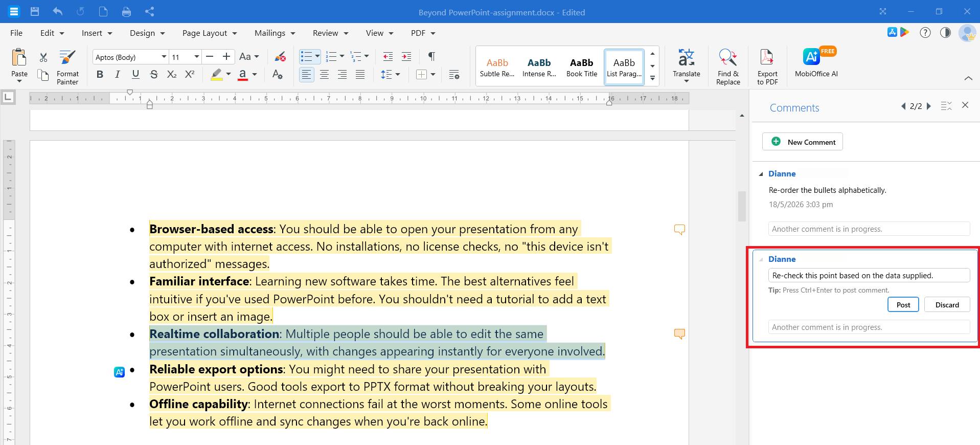This screenshot has height=445, width=980.
Task: Increase the paragraph indent
Action: pyautogui.click(x=406, y=57)
